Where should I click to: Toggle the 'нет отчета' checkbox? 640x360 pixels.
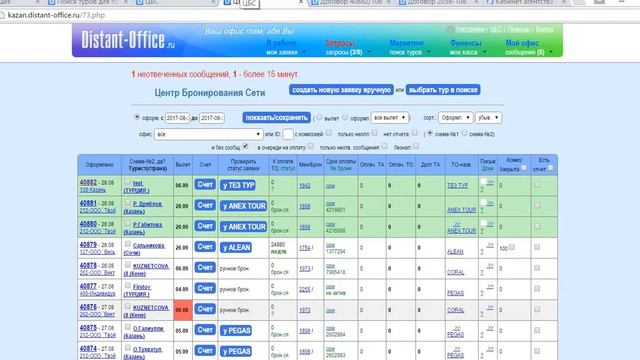414,133
